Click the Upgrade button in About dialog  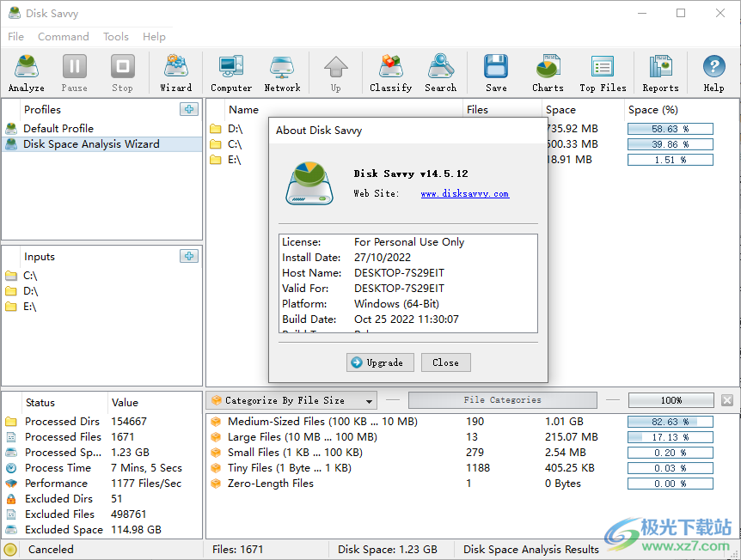(x=380, y=362)
